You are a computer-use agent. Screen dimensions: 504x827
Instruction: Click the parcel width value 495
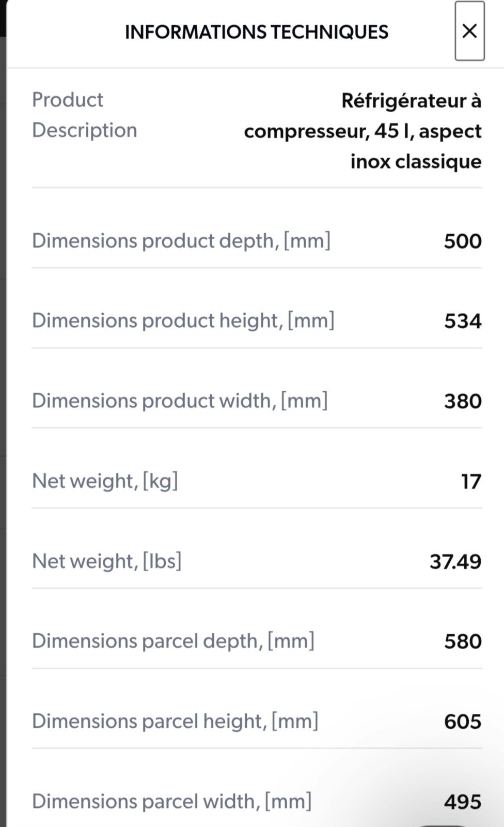click(x=463, y=802)
